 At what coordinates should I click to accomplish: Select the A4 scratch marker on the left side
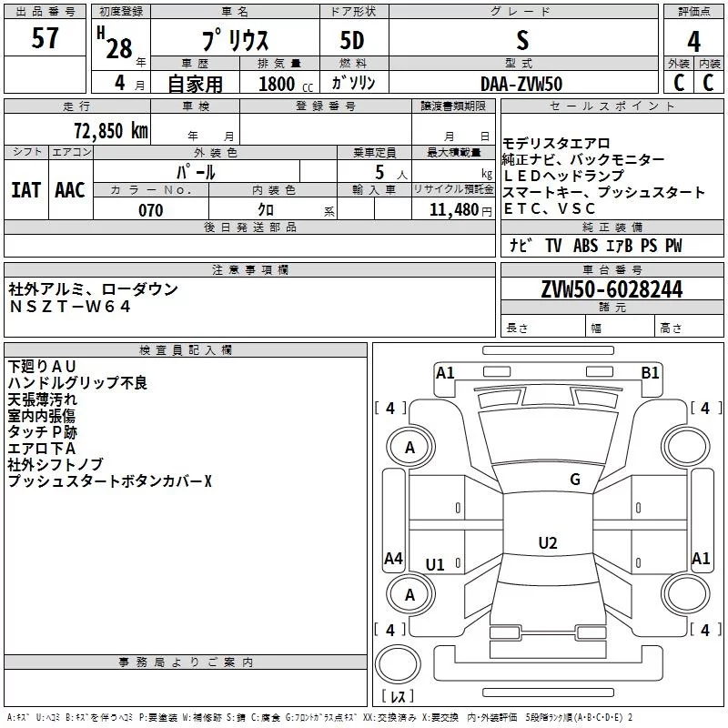pos(393,559)
